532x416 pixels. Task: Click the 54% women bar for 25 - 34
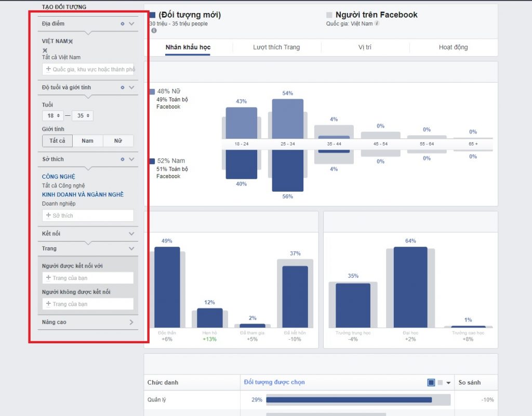pyautogui.click(x=288, y=118)
